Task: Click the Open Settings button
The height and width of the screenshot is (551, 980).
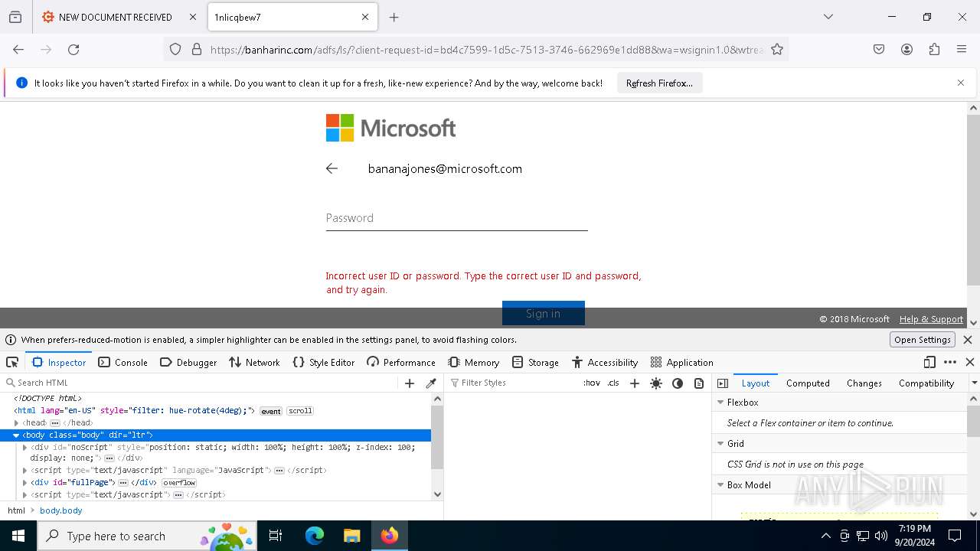Action: pos(923,340)
